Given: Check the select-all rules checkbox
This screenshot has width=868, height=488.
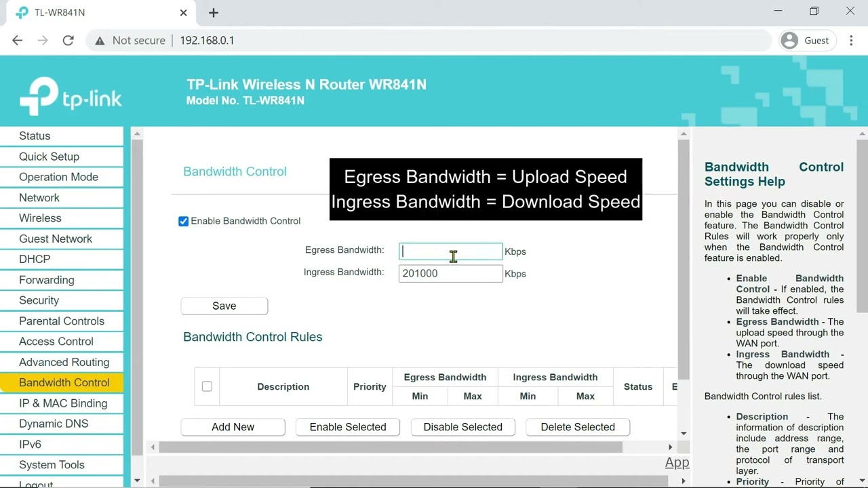Looking at the screenshot, I should [207, 386].
